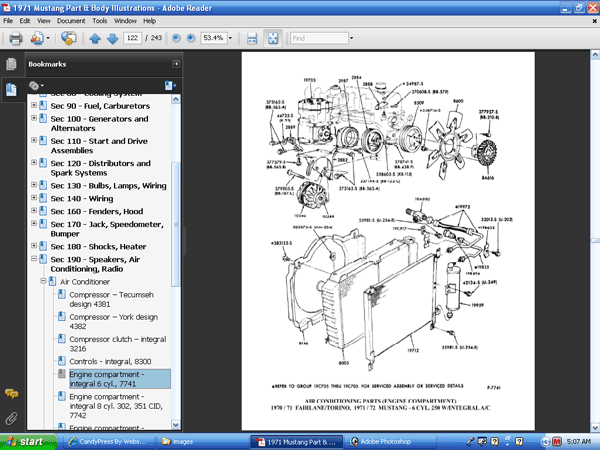Select the scrolling pages view icon
The height and width of the screenshot is (450, 600).
tap(252, 38)
